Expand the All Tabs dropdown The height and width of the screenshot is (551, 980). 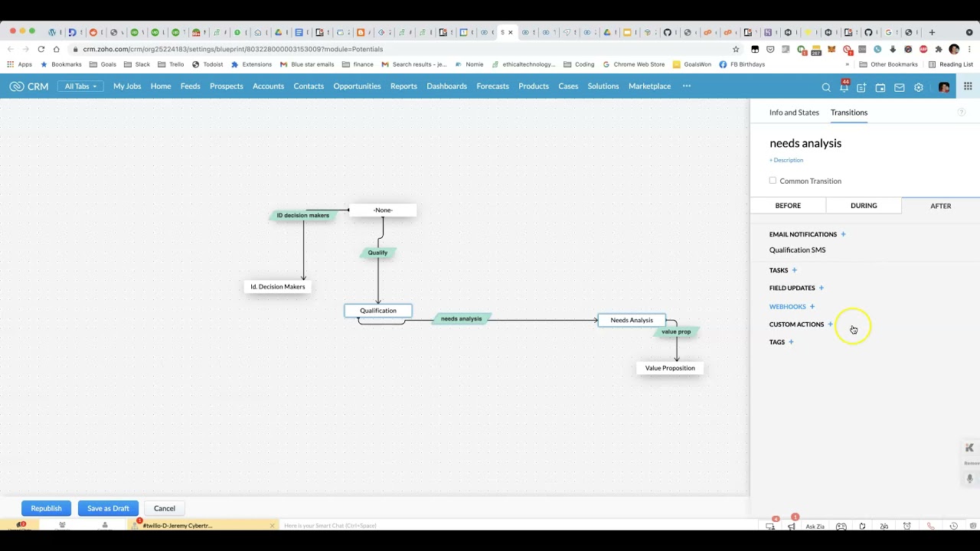80,86
